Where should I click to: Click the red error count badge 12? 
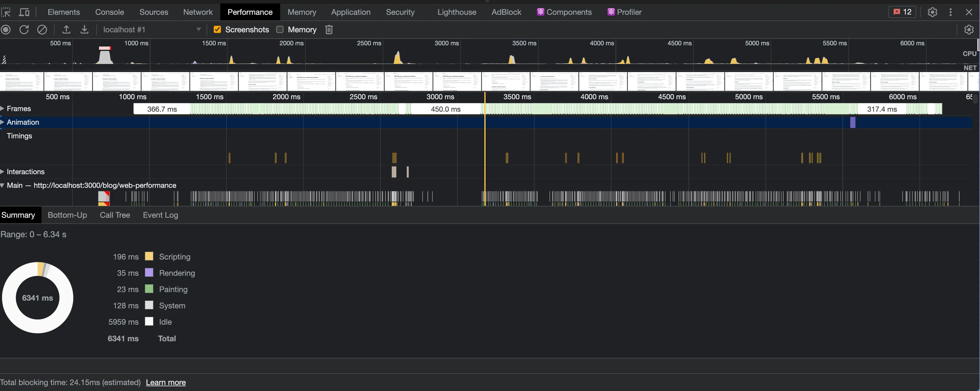(902, 12)
